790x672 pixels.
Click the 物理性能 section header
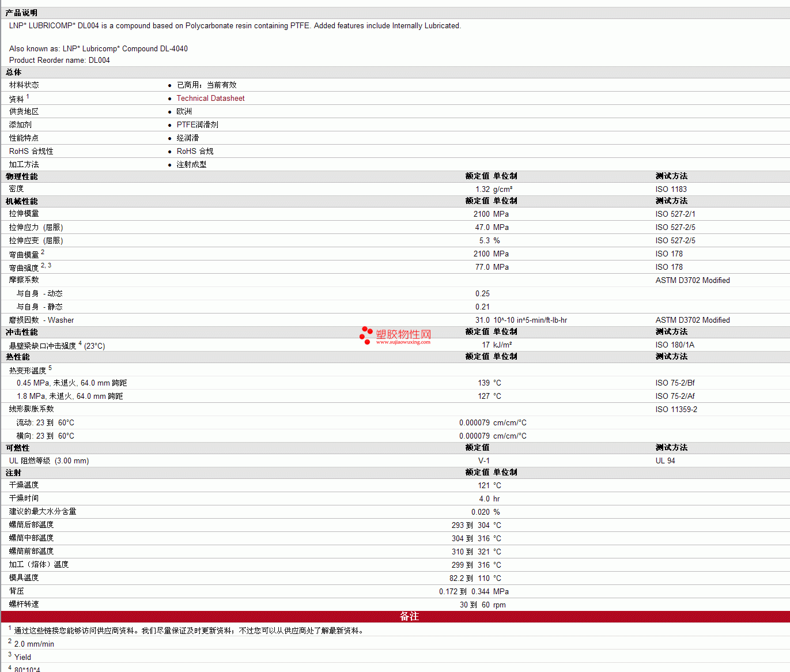tap(22, 177)
